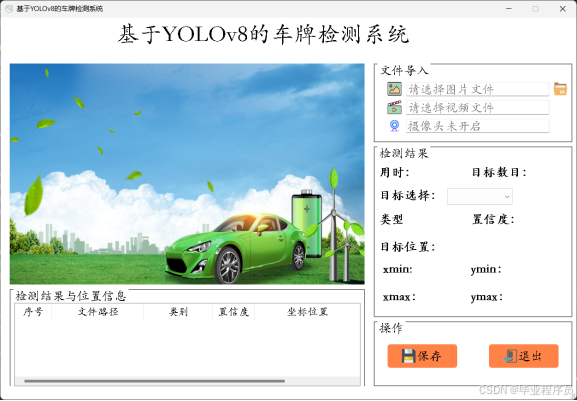Click the app icon in title bar
577x401 pixels.
point(8,9)
